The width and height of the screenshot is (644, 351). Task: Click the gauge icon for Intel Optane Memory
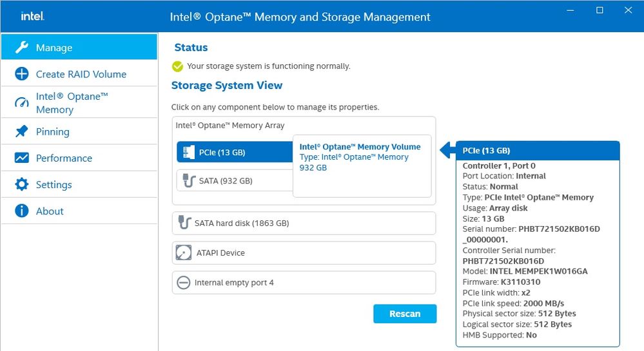[x=22, y=102]
